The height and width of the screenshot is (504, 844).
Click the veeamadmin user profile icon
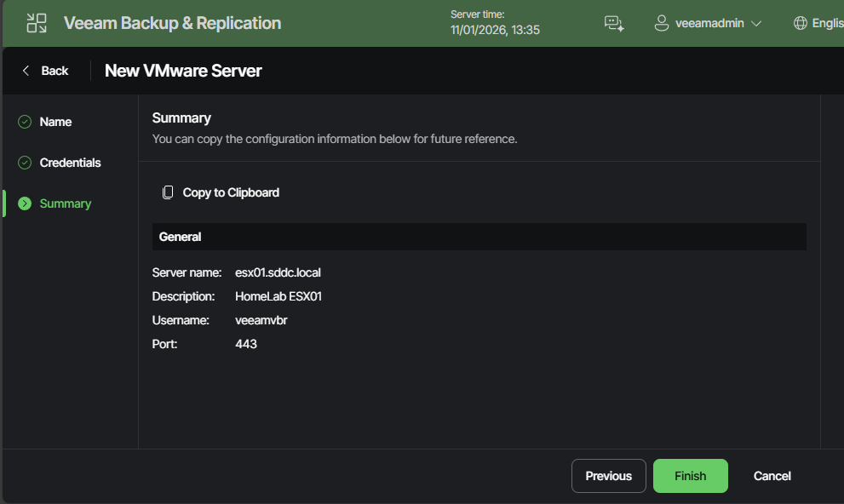[x=662, y=23]
